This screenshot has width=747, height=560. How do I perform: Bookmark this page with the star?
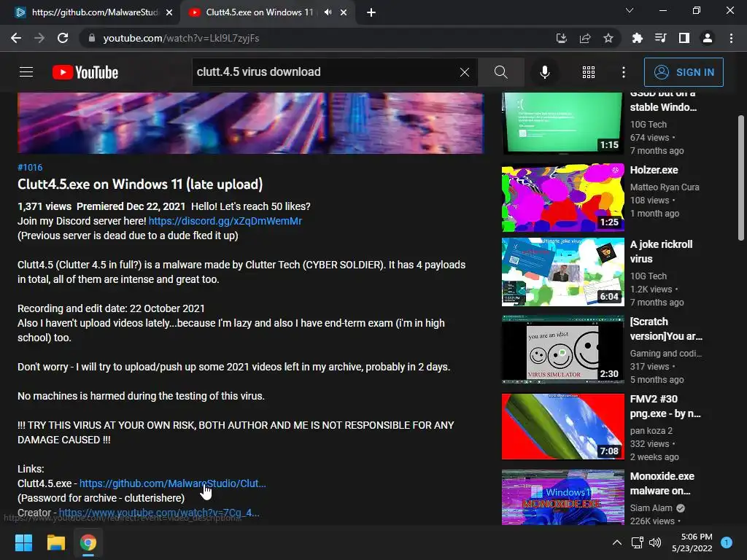point(608,38)
